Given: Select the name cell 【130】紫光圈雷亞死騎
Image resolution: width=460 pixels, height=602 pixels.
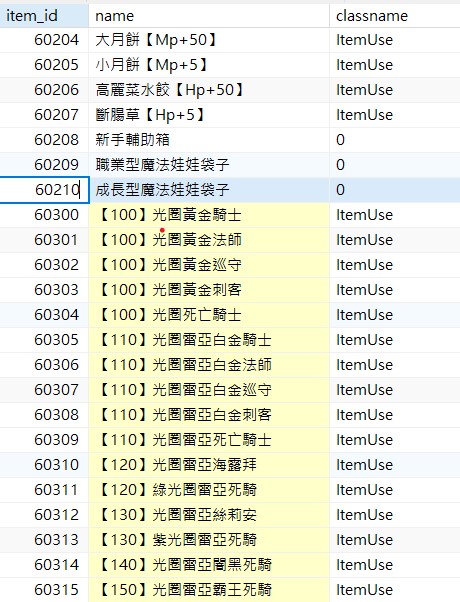Looking at the screenshot, I should [209, 540].
